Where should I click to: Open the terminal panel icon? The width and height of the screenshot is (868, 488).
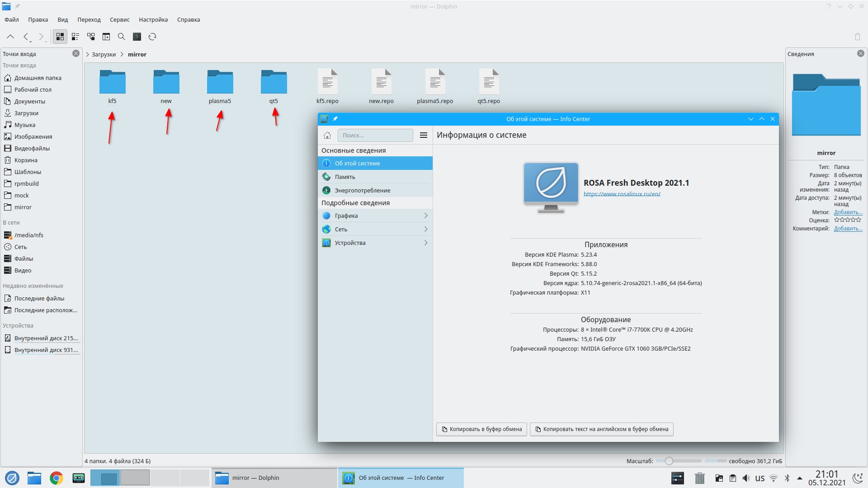pyautogui.click(x=137, y=37)
